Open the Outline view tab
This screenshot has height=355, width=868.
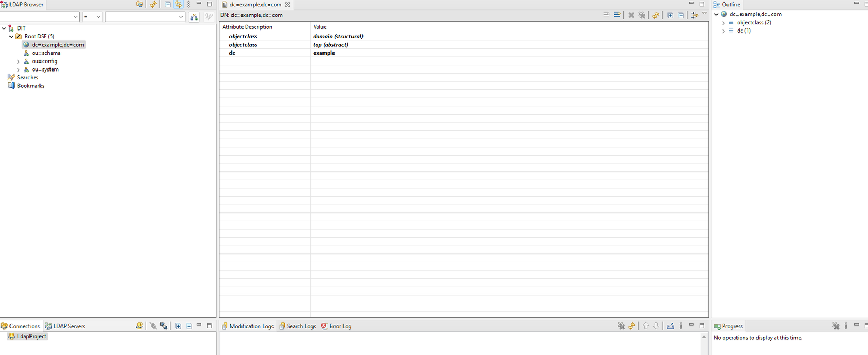click(727, 4)
